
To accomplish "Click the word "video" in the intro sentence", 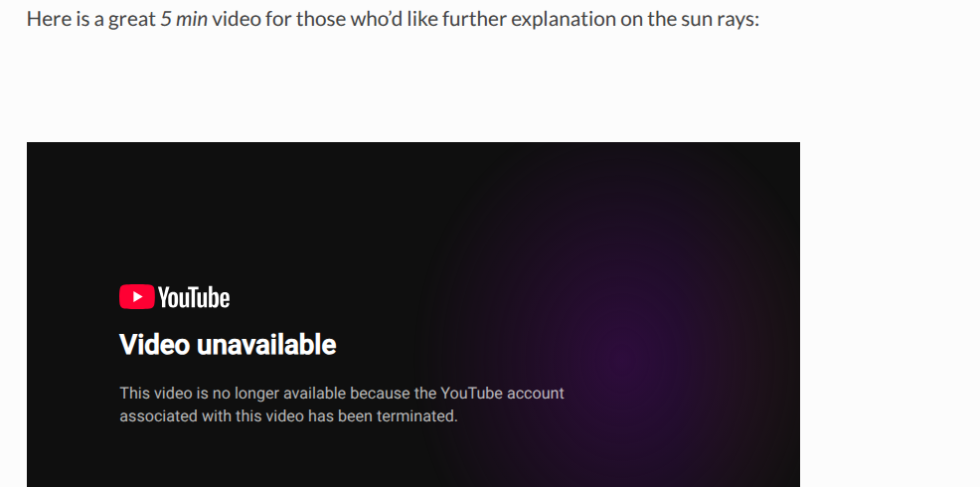I will [236, 19].
